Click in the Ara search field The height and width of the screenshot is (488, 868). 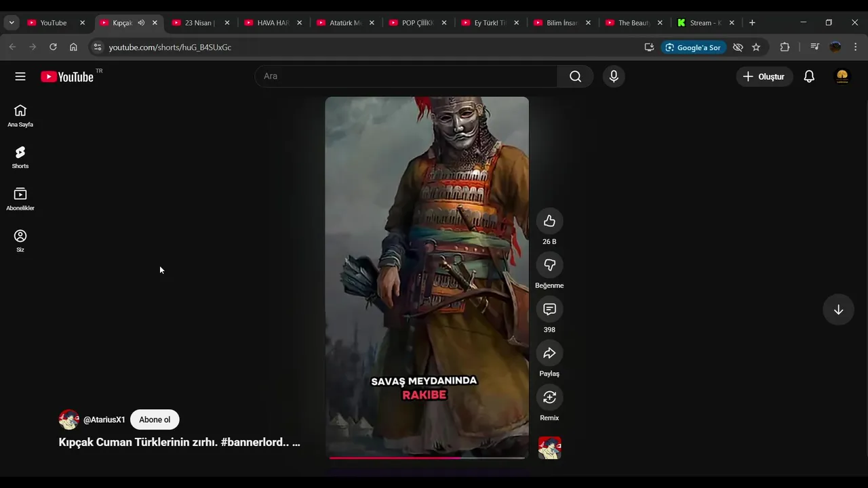[x=407, y=77]
